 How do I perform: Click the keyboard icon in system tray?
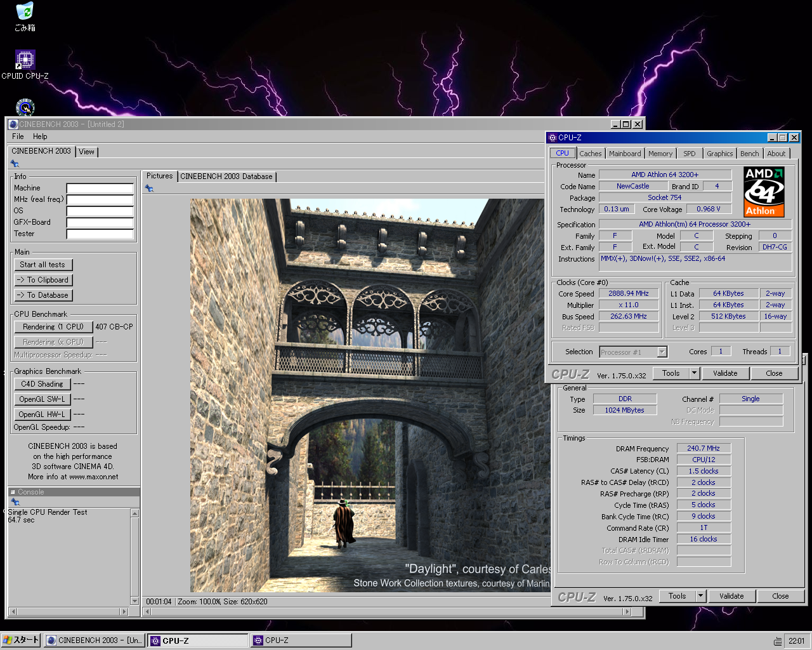[778, 641]
